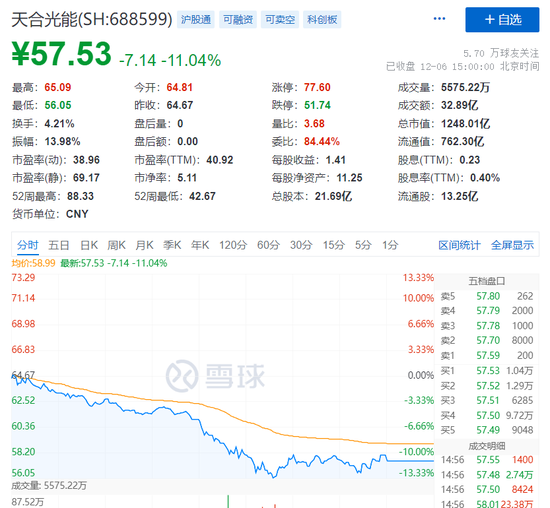Click the 卖5 row at 57.80

(x=487, y=296)
